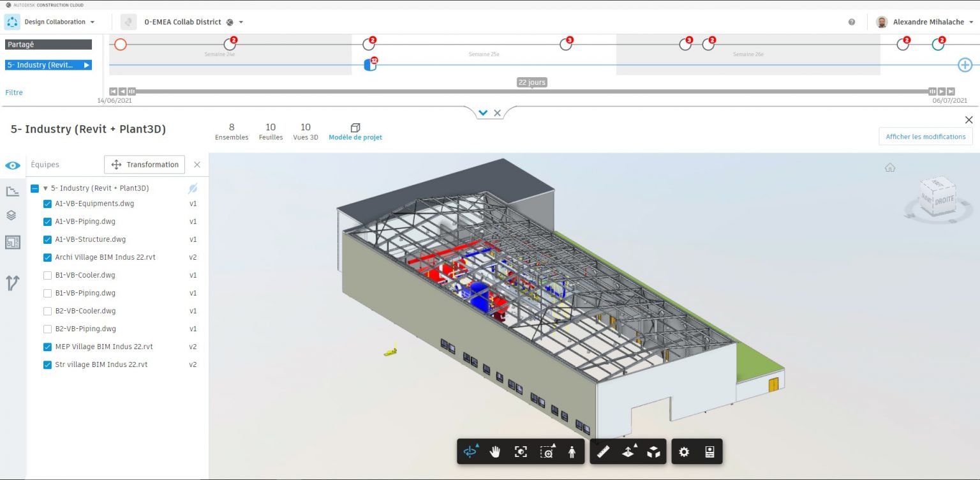Image resolution: width=980 pixels, height=480 pixels.
Task: Select the Orbit tool in the viewer toolbar
Action: (470, 452)
